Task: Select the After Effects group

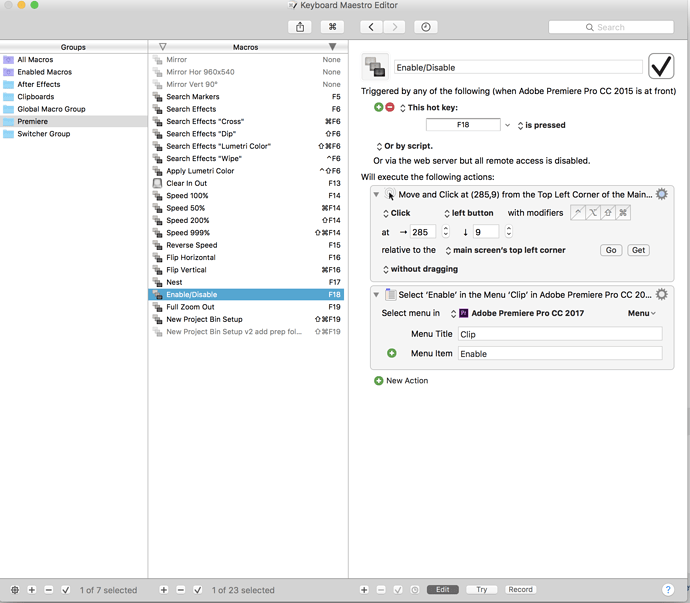Action: pyautogui.click(x=73, y=84)
